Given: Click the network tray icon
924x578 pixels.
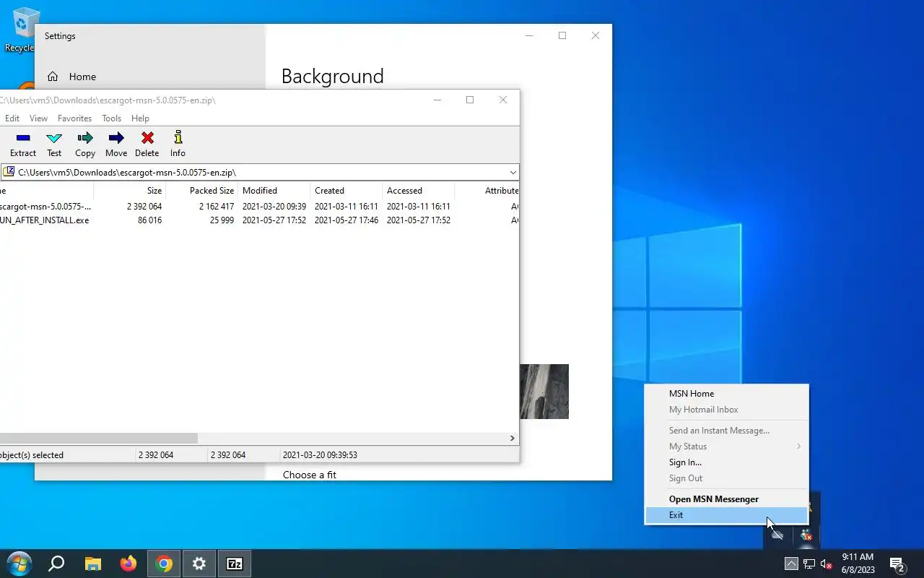Looking at the screenshot, I should tap(809, 564).
